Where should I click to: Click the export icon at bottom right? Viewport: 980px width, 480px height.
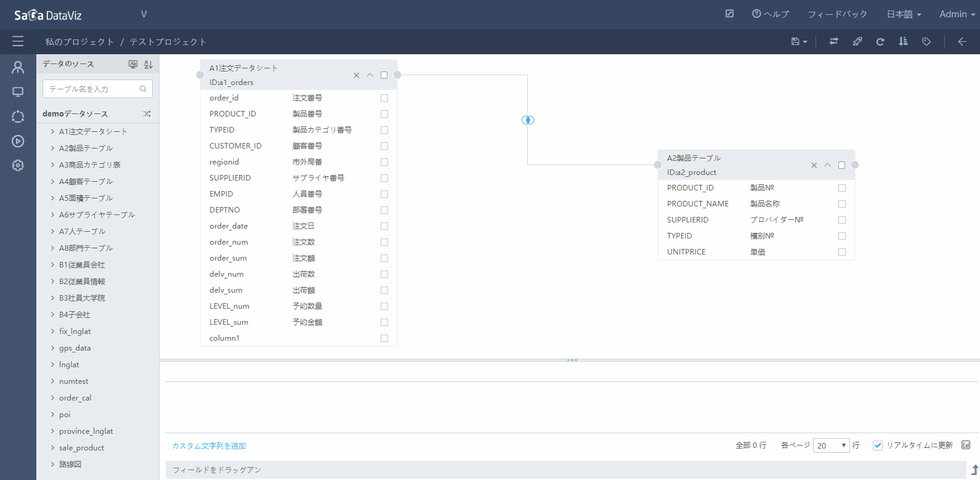tap(966, 445)
